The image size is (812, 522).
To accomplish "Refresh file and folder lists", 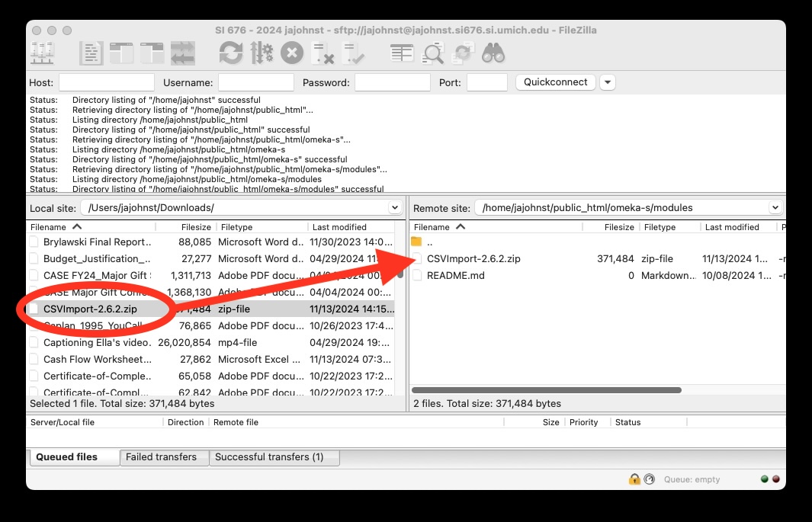I will click(x=230, y=53).
